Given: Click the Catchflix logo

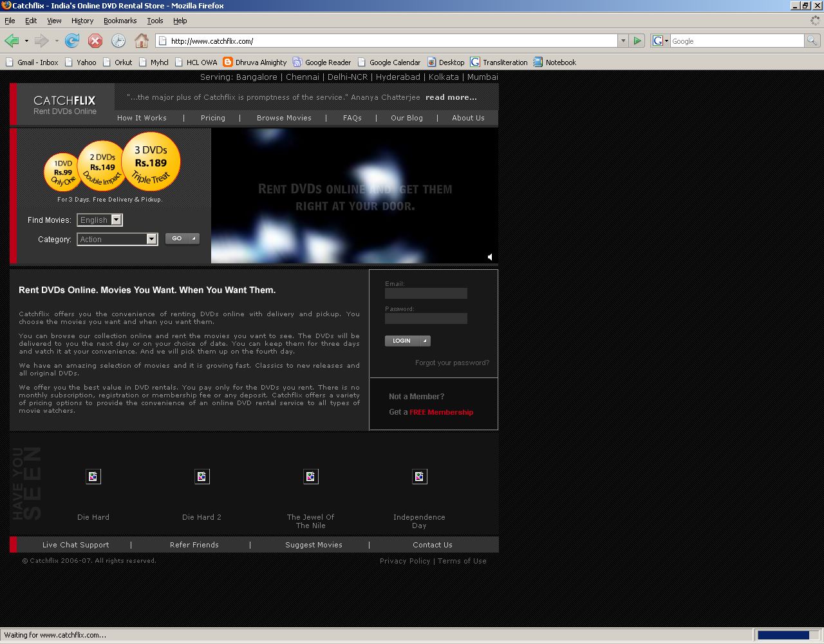Looking at the screenshot, I should (x=64, y=105).
